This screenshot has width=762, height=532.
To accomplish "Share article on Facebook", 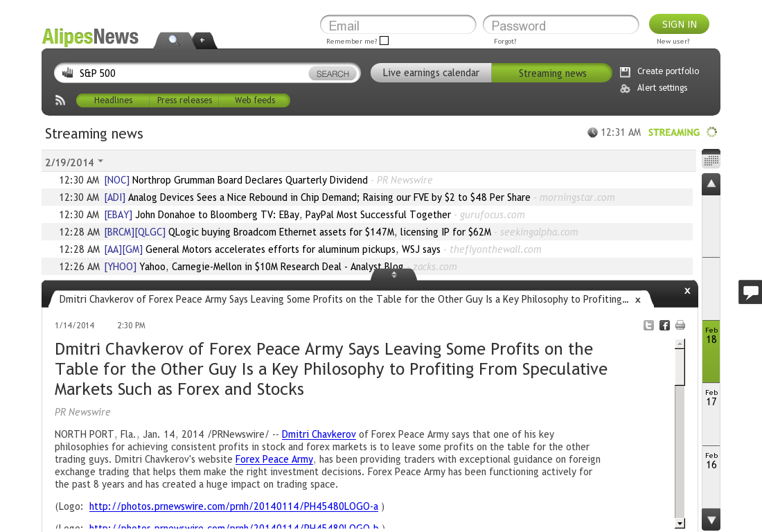I will pyautogui.click(x=664, y=325).
